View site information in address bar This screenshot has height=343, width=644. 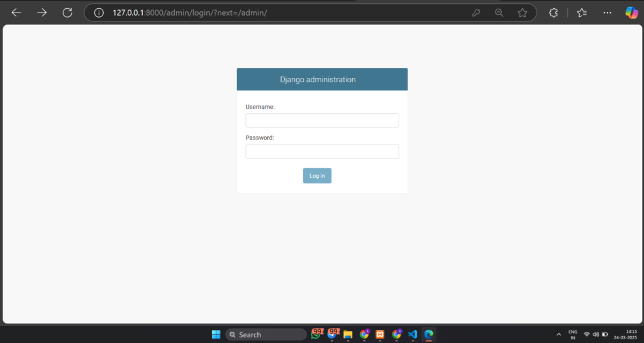click(99, 13)
